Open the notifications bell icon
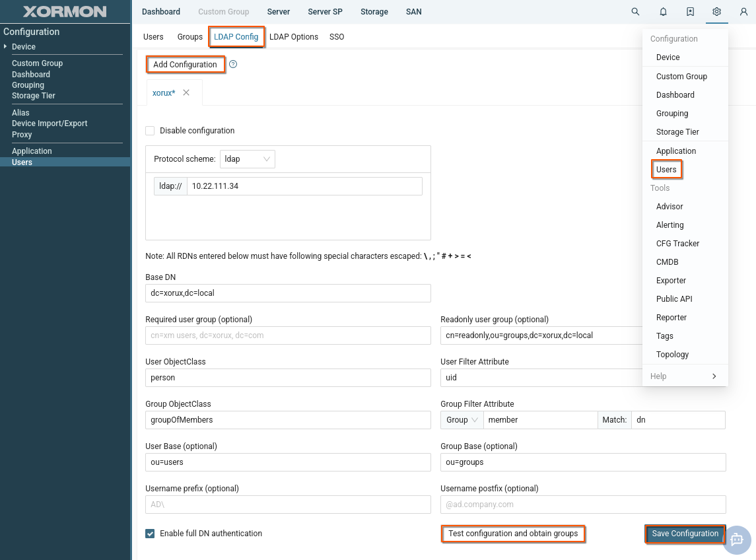This screenshot has width=756, height=560. 663,12
